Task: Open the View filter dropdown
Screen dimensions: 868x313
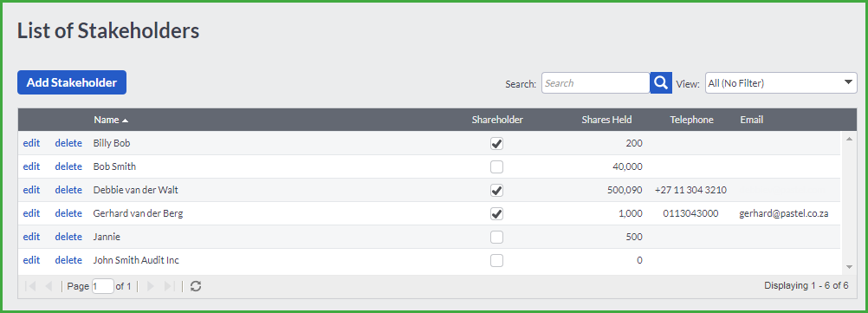Action: coord(781,83)
